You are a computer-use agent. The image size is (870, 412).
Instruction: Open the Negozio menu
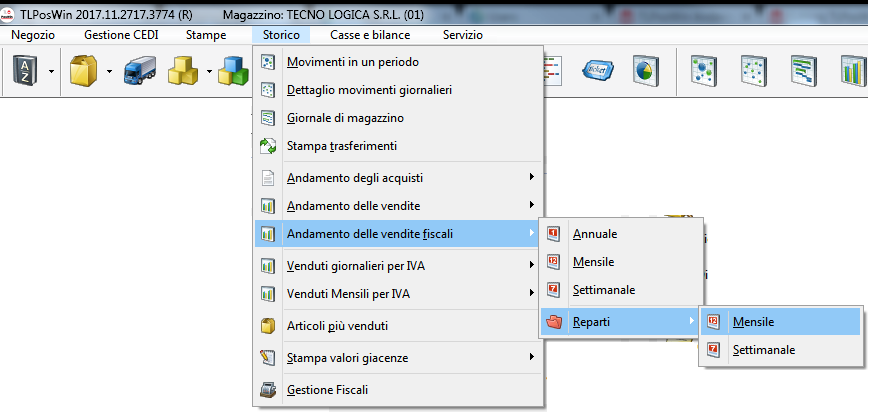click(34, 34)
